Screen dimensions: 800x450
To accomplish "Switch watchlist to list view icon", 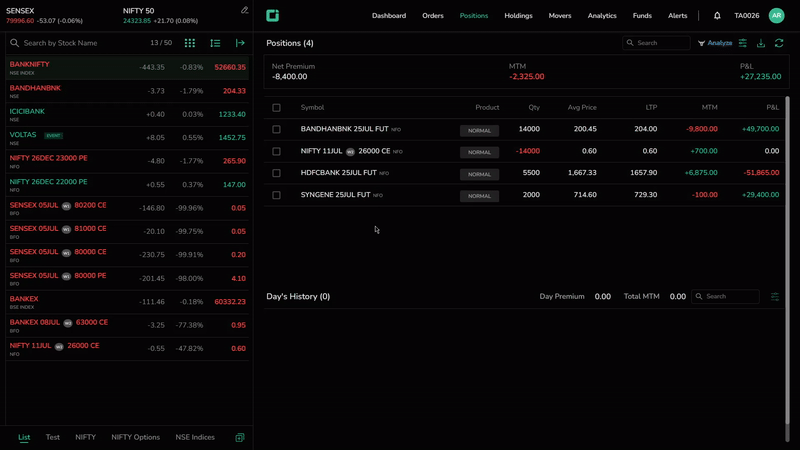I will tap(215, 43).
